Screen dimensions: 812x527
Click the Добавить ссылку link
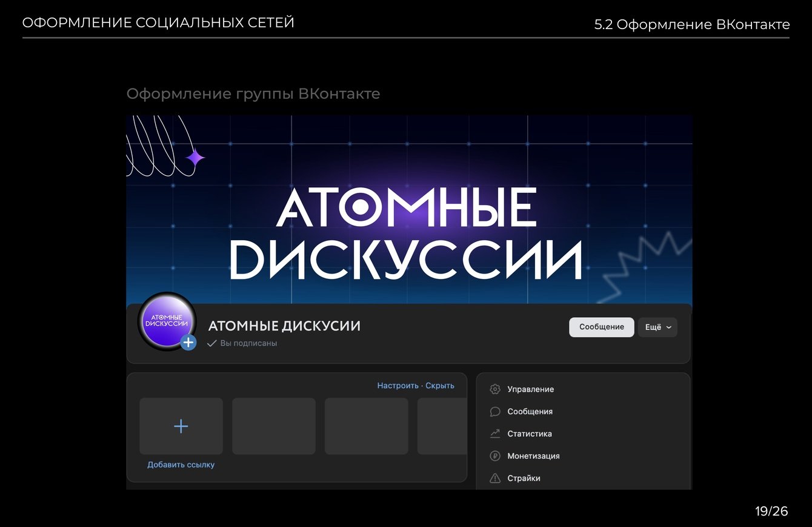[181, 465]
